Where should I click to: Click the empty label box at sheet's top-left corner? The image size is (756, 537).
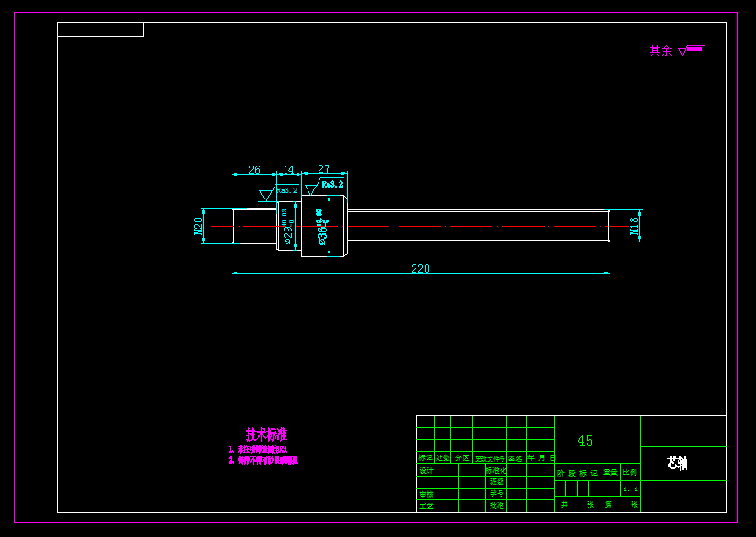click(x=101, y=29)
